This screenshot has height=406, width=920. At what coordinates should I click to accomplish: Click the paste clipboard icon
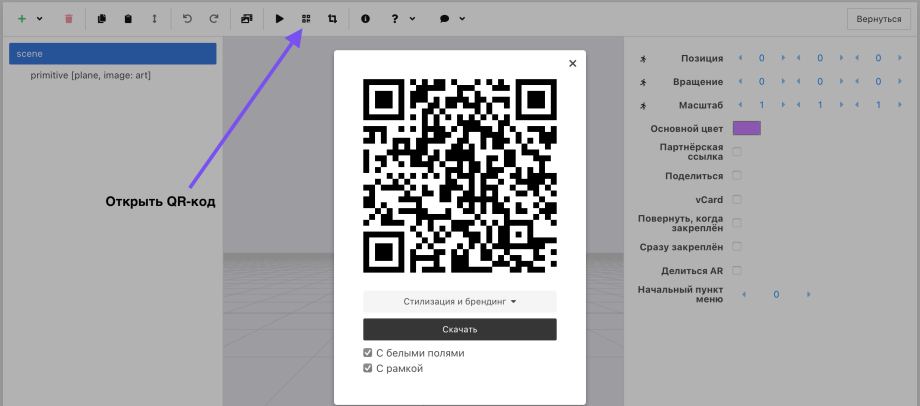point(127,18)
